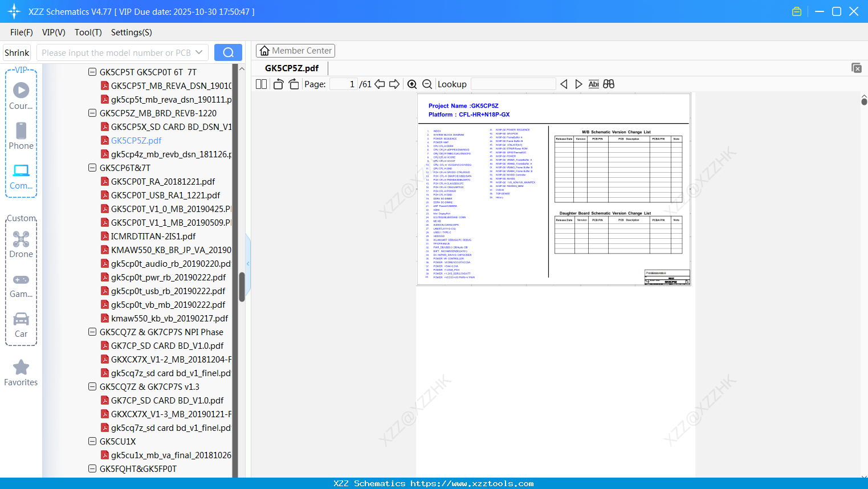Click the Abi text match icon
Viewport: 868px width, 489px height.
(593, 84)
